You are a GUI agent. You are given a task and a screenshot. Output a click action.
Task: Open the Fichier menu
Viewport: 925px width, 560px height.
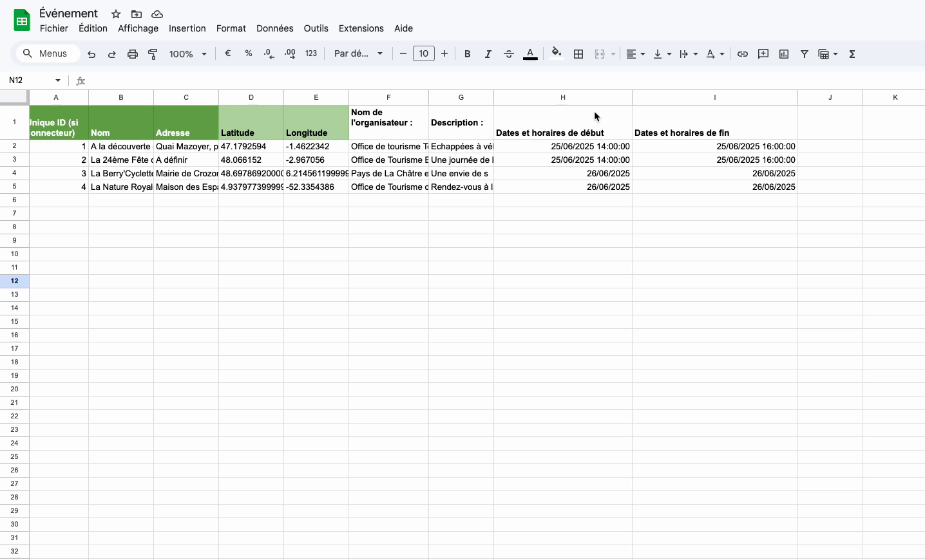coord(54,28)
